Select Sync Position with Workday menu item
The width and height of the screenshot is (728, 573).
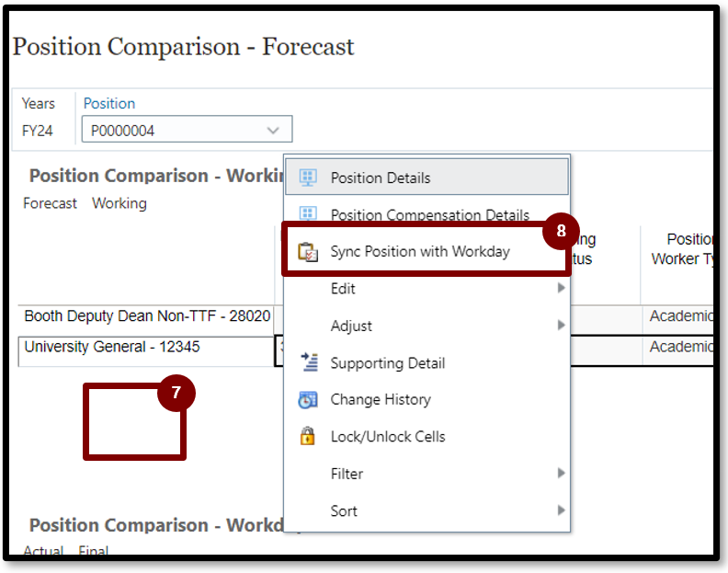pyautogui.click(x=420, y=252)
